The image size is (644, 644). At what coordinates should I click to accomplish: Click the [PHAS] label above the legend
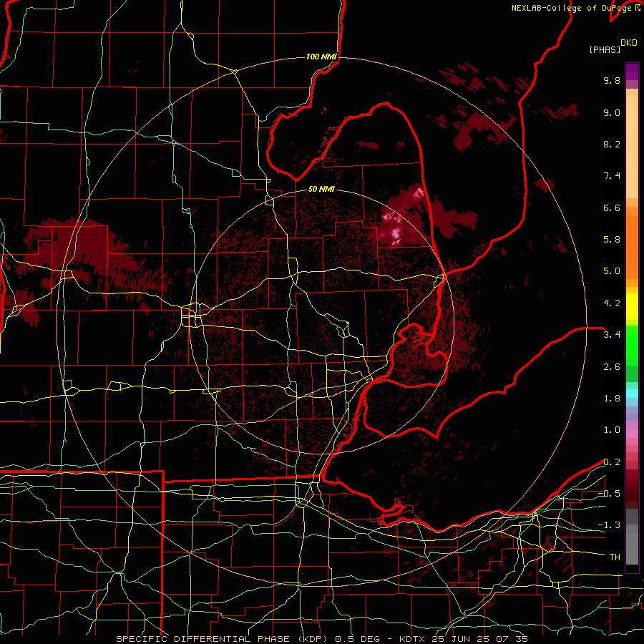pos(605,49)
